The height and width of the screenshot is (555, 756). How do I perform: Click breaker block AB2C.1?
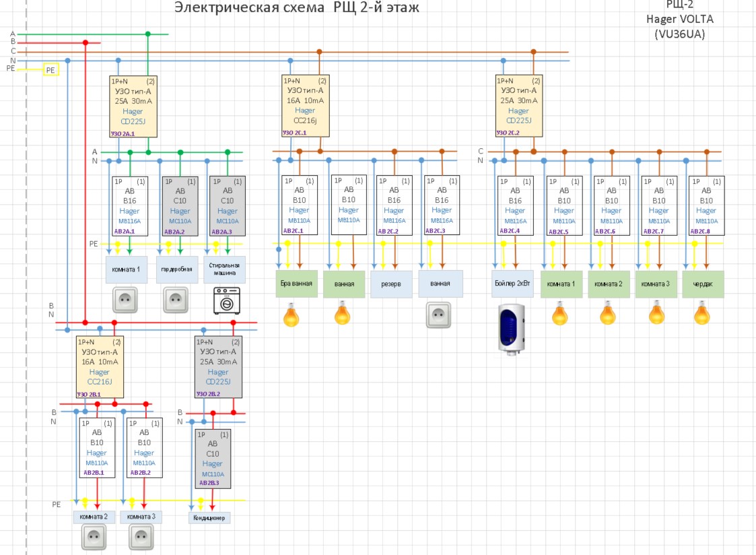click(300, 205)
